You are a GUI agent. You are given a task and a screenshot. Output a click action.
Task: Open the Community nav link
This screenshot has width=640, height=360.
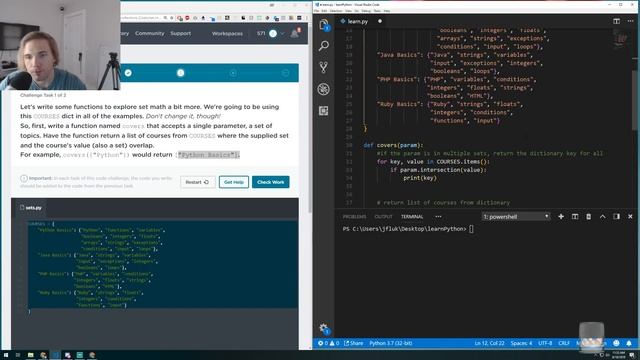click(149, 33)
